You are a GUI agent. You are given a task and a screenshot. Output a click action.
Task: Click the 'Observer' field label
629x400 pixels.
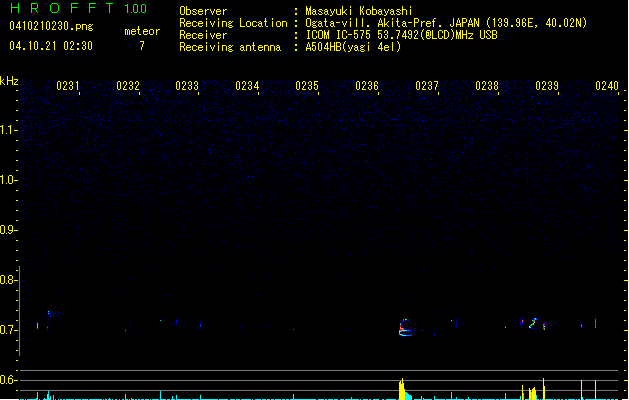coord(203,11)
